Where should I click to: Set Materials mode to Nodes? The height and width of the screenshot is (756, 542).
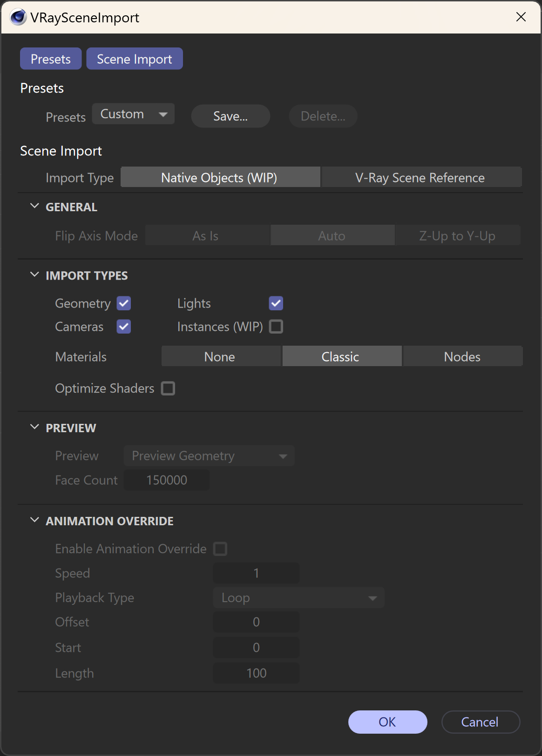click(462, 356)
